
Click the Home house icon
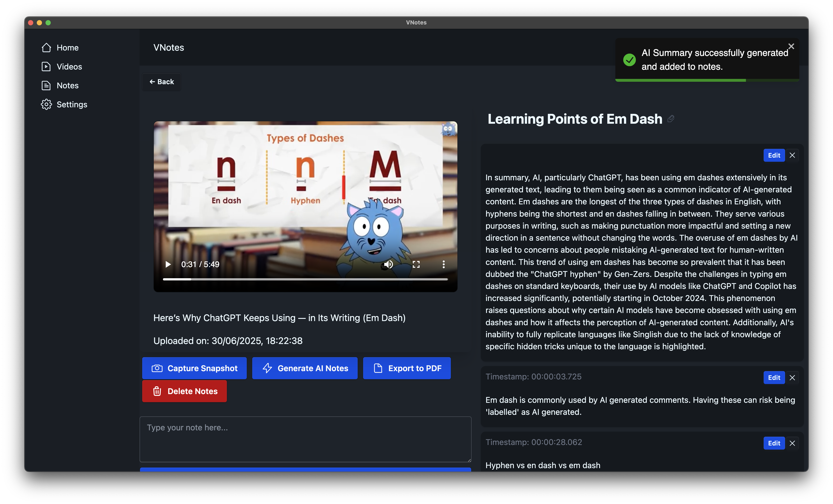(x=46, y=48)
